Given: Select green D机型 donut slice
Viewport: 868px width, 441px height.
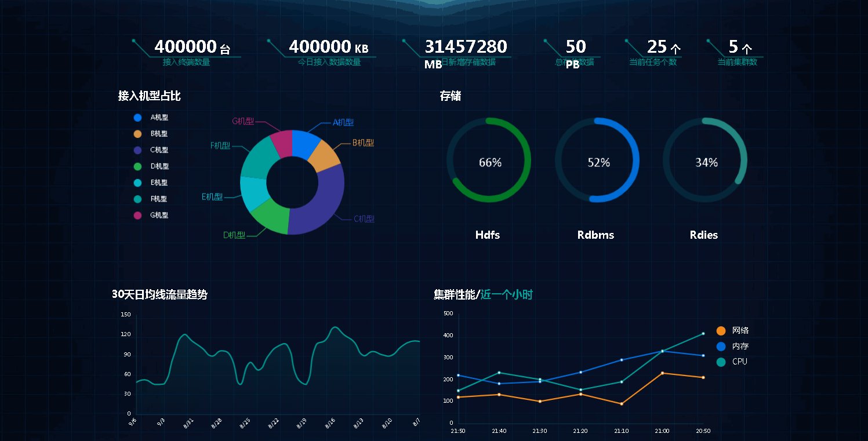Looking at the screenshot, I should [x=273, y=218].
